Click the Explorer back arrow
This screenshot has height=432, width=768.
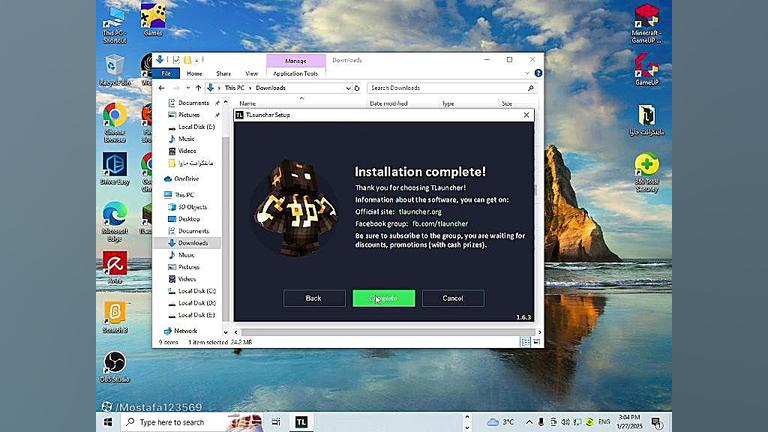click(162, 88)
